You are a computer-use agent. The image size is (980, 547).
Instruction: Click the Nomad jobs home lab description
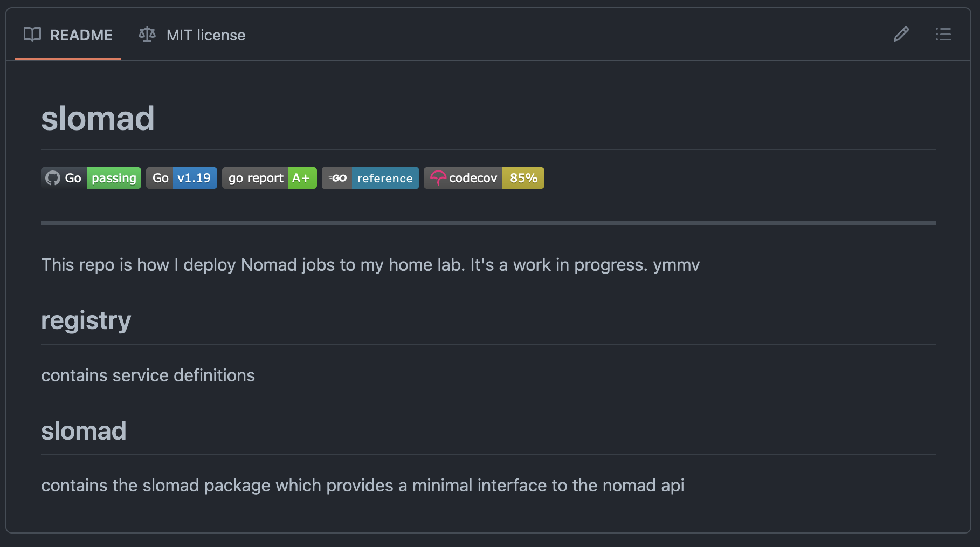[x=370, y=265]
